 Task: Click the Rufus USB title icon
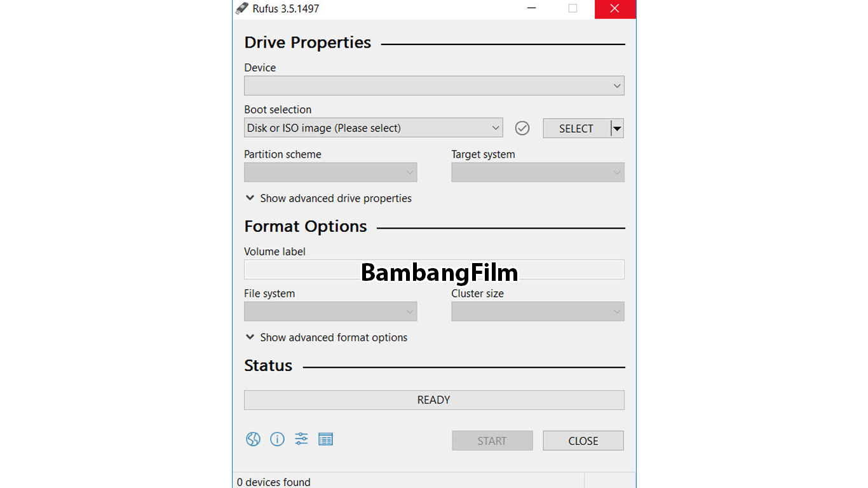(x=242, y=9)
